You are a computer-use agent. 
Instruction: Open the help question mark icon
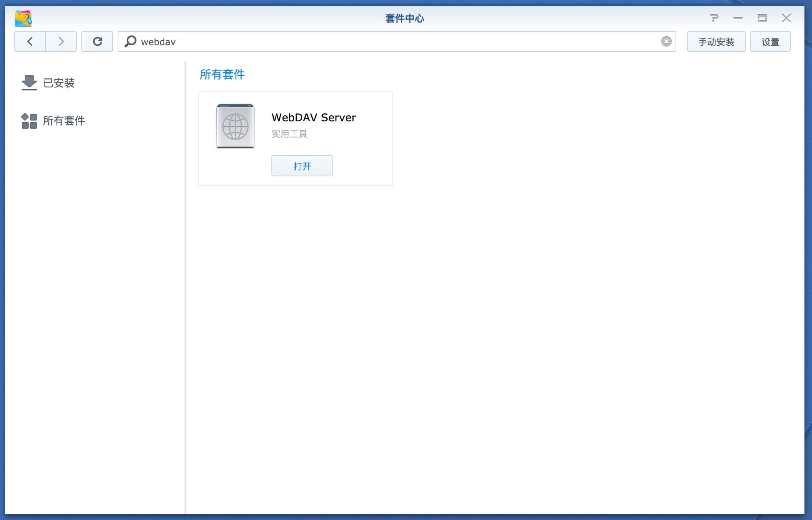(x=714, y=18)
